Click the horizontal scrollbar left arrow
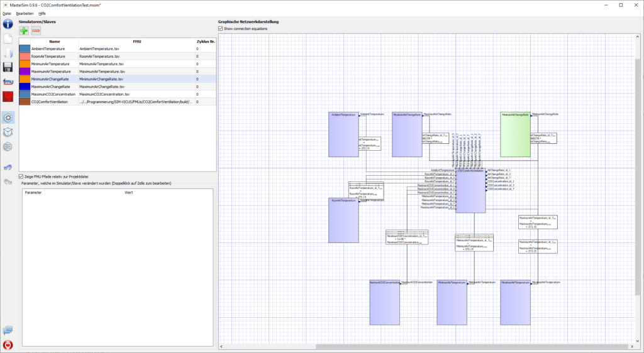This screenshot has width=644, height=353. tap(221, 347)
